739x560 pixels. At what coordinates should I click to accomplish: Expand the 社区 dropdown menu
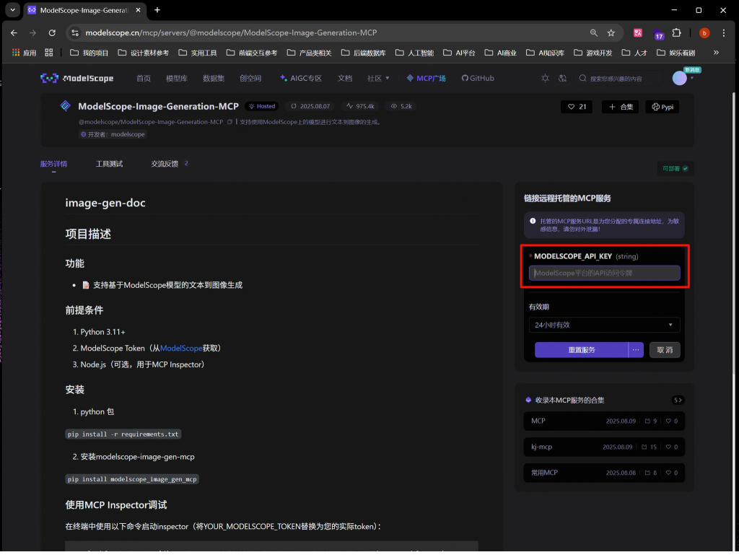(378, 78)
